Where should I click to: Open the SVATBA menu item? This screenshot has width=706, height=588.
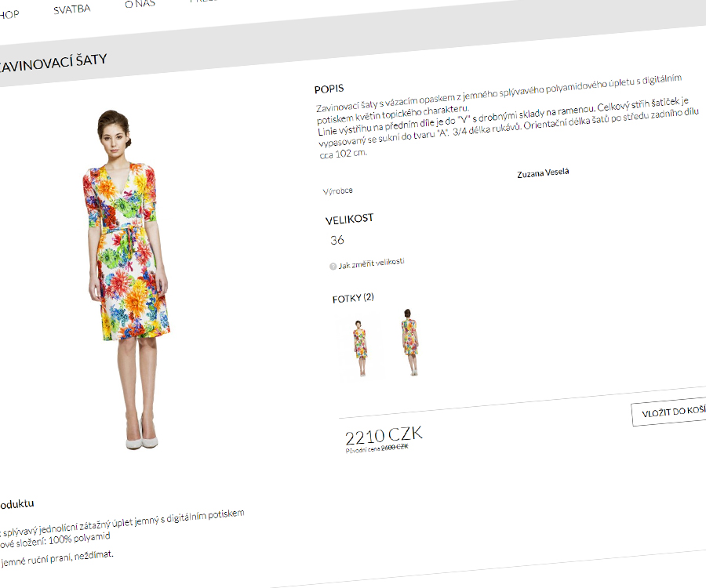[x=71, y=9]
